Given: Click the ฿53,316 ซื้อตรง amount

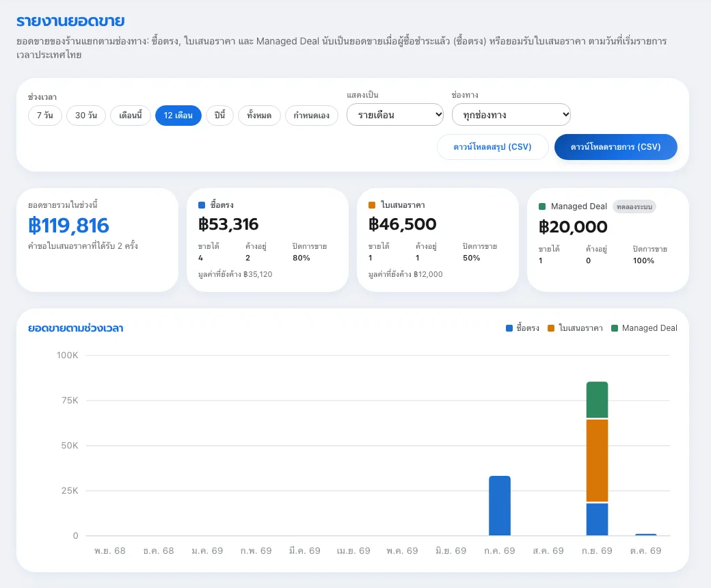Looking at the screenshot, I should (228, 224).
